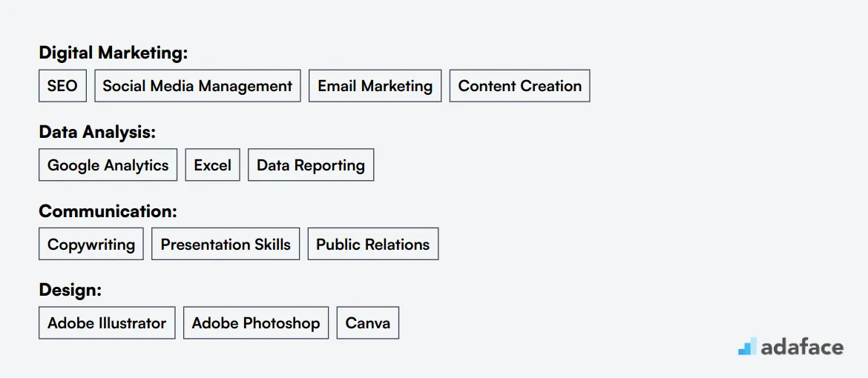Click the Communication heading
The image size is (868, 378).
point(108,211)
